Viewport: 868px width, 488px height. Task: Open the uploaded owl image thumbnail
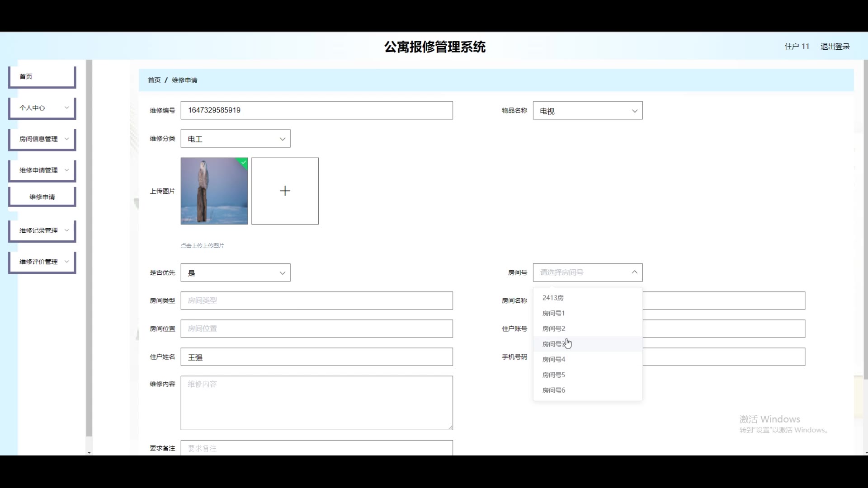214,191
